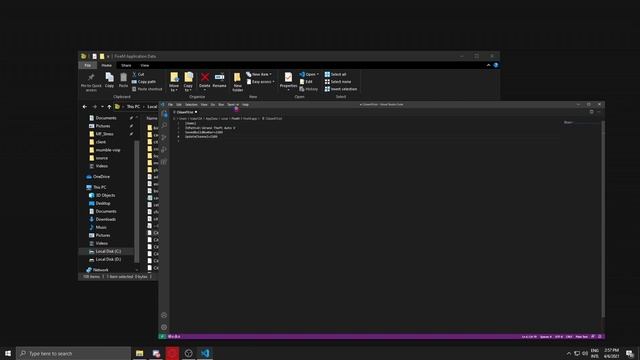Open the New item dropdown
The width and height of the screenshot is (640, 360).
(x=259, y=74)
